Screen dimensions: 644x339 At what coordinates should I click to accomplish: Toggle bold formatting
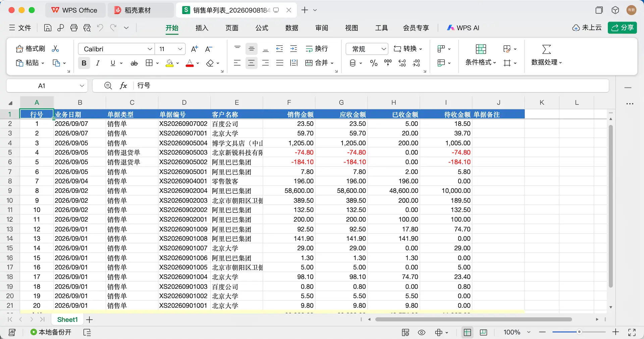tap(84, 63)
